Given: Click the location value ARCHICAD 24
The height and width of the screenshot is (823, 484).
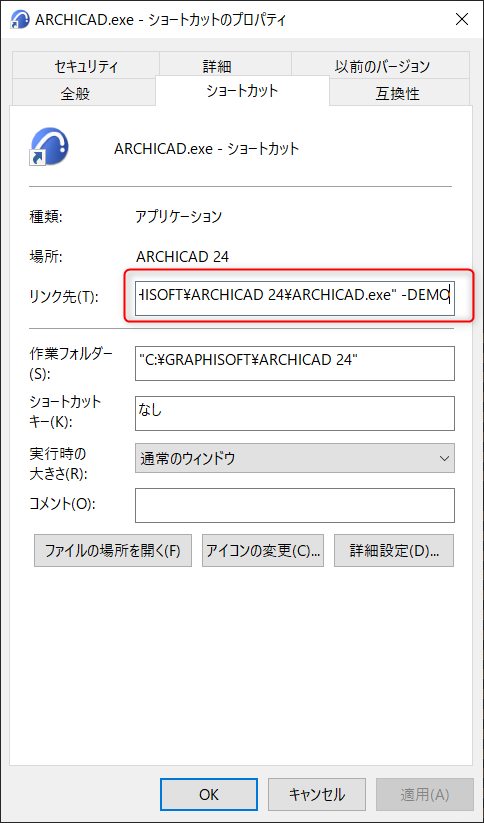Looking at the screenshot, I should pos(182,257).
